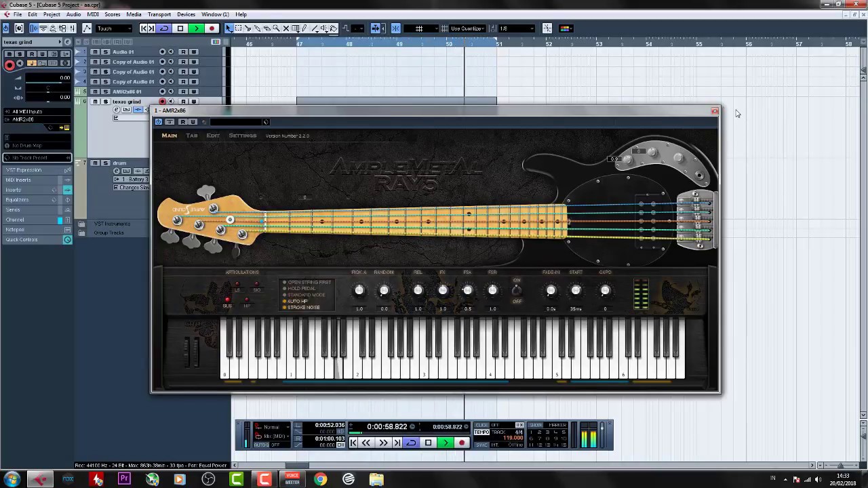Open the automation mode Touch dropdown
Screen dimensions: 868x488
coord(113,28)
